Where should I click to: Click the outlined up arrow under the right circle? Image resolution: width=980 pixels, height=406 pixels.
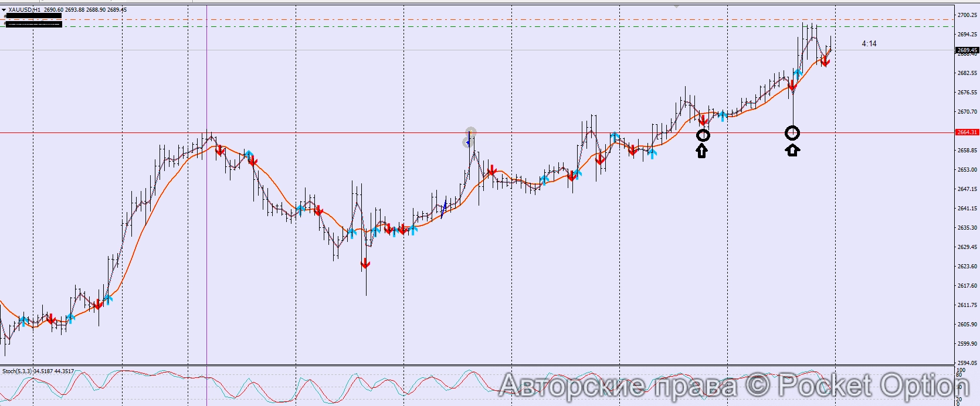(792, 150)
